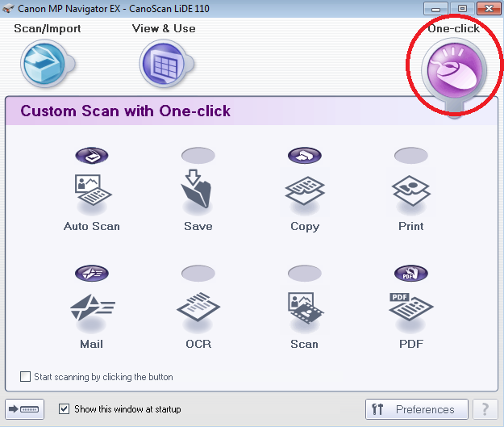
Task: Maximize the MP Navigator EX window
Action: (x=462, y=9)
